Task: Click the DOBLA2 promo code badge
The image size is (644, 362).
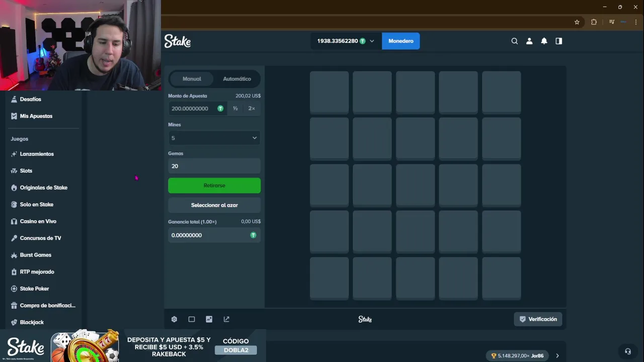Action: (x=236, y=350)
